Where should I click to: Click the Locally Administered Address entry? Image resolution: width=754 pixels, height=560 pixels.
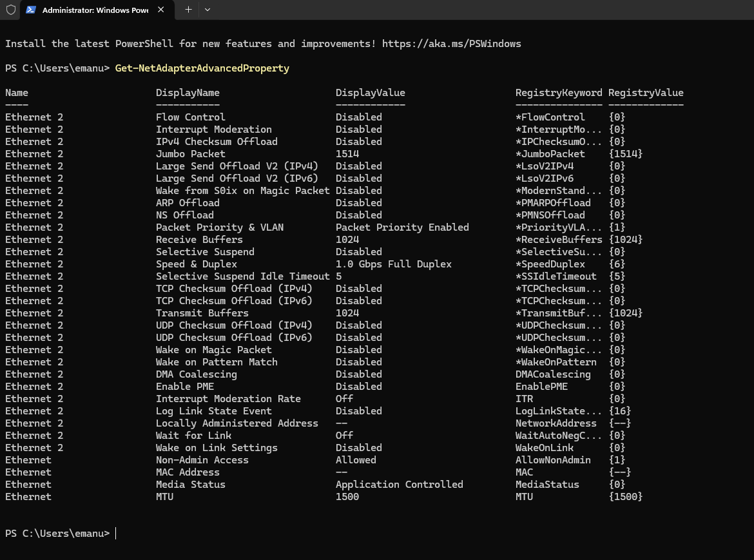[x=237, y=423]
